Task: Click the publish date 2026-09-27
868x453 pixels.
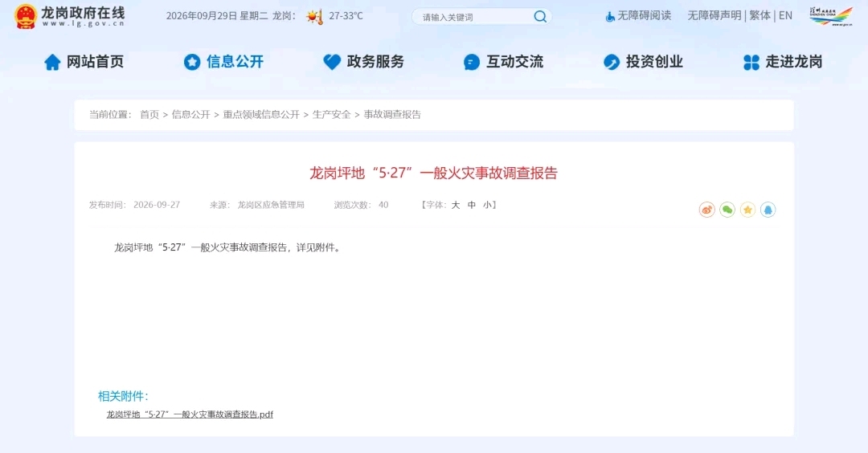Action: pyautogui.click(x=157, y=205)
